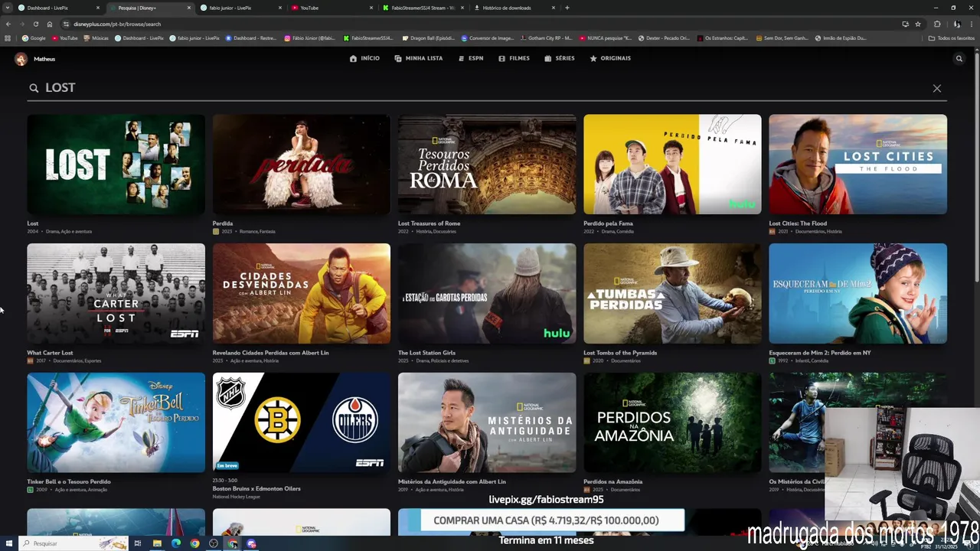Click the 'Lost Treasures of Rome' title text

click(x=429, y=223)
